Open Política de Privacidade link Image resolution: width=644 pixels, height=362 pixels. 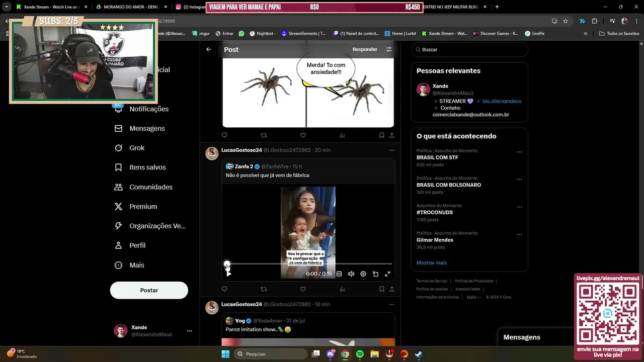coord(474,281)
